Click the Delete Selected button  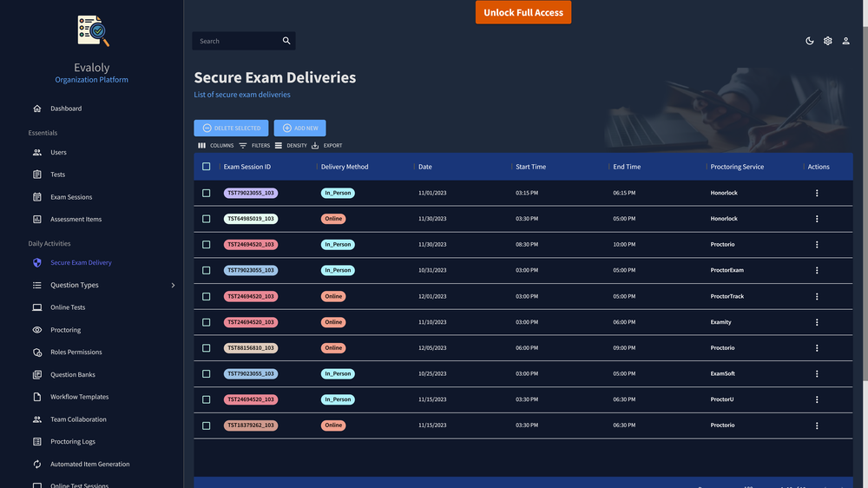(x=231, y=128)
